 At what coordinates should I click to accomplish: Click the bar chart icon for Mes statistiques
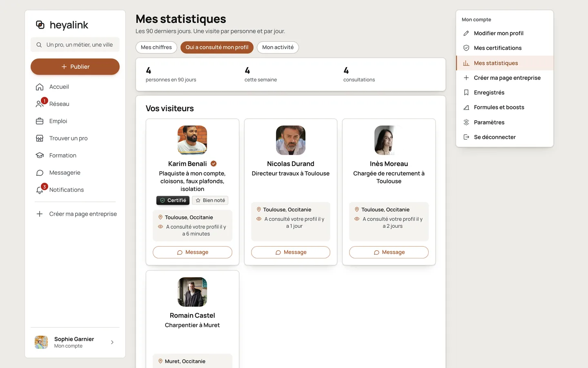tap(466, 63)
